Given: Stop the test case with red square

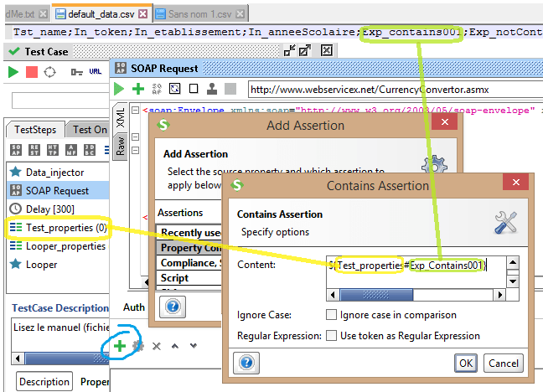Looking at the screenshot, I should pyautogui.click(x=32, y=72).
